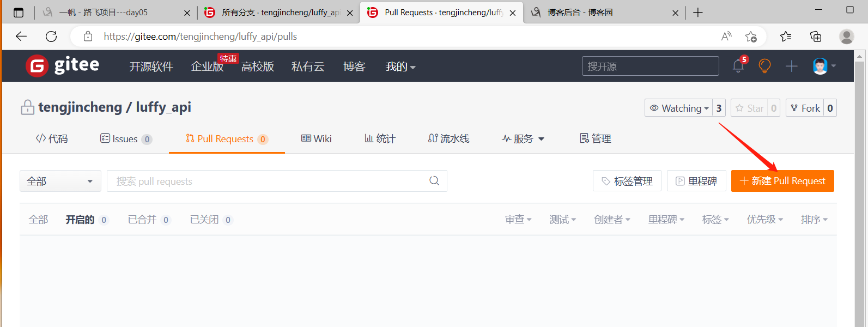The height and width of the screenshot is (327, 868).
Task: Open the Wiki tab
Action: [x=317, y=139]
